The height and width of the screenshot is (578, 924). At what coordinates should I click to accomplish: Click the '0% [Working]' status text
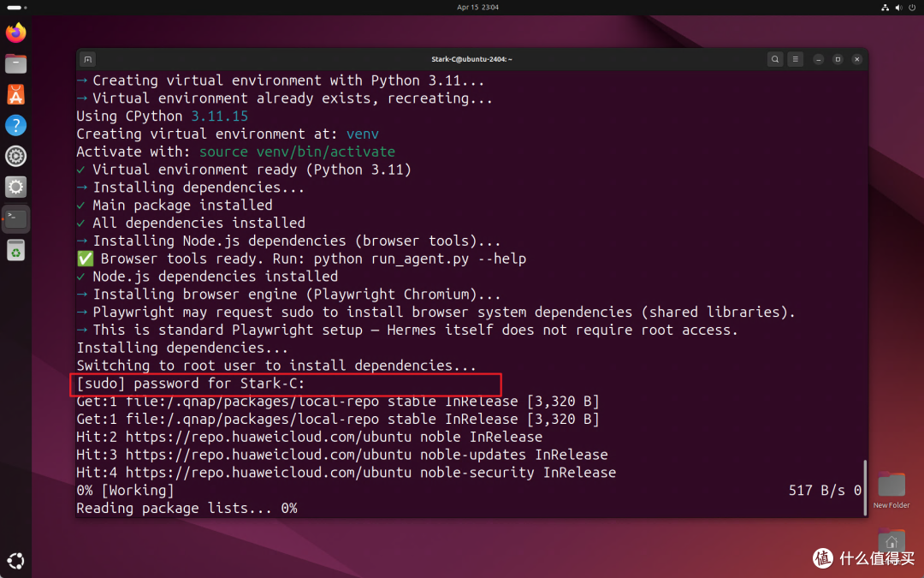point(126,490)
